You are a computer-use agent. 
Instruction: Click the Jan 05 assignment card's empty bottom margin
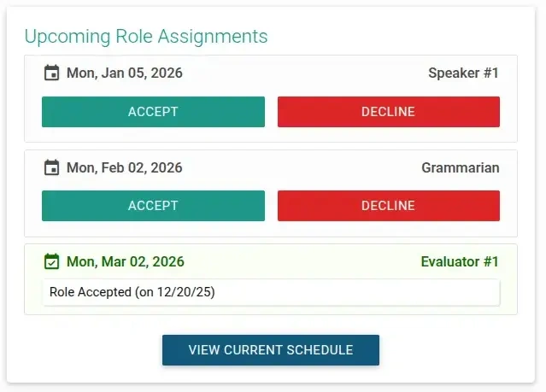point(271,135)
